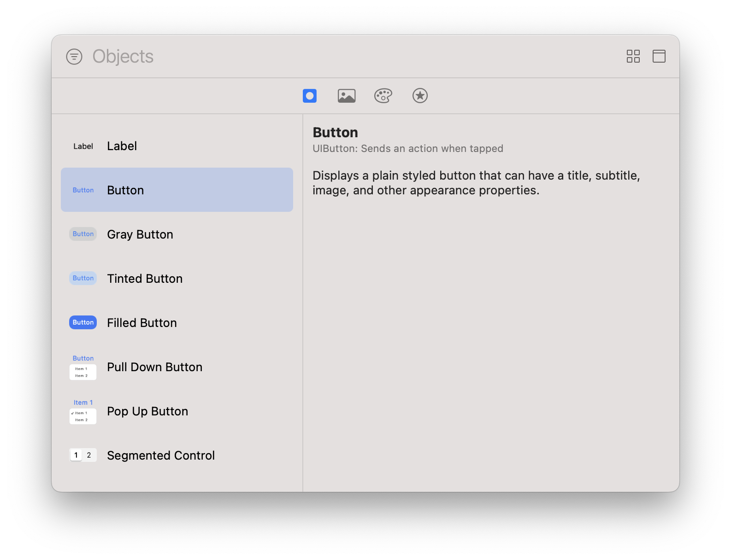Viewport: 731px width, 560px height.
Task: Select the Pop Up Button row
Action: coord(177,411)
